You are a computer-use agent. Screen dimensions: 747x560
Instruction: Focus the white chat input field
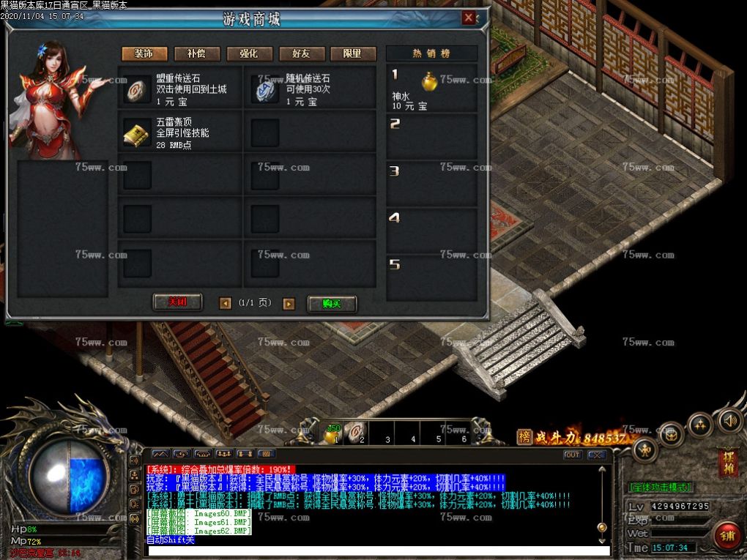coord(379,551)
